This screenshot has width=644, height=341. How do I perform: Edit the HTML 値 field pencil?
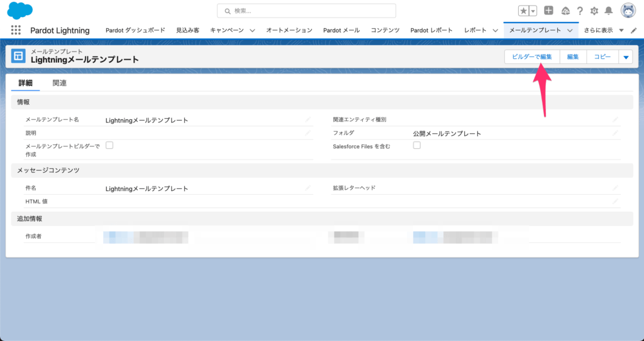[x=615, y=202]
